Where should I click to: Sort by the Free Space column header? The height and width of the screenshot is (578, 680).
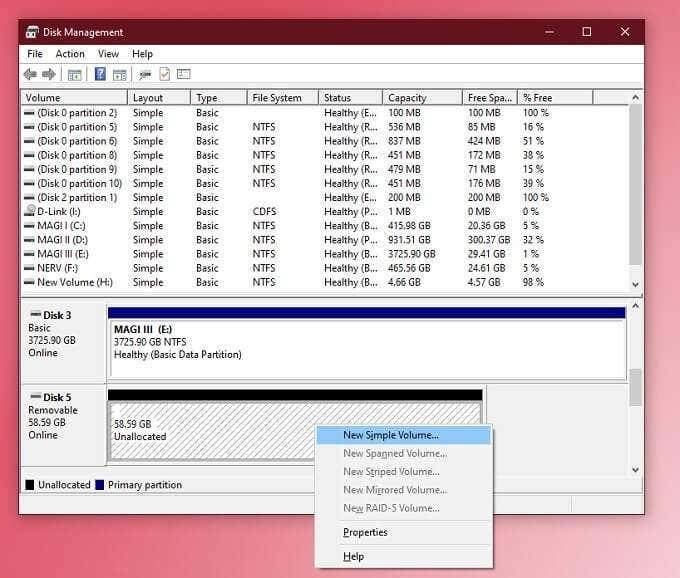click(x=490, y=98)
